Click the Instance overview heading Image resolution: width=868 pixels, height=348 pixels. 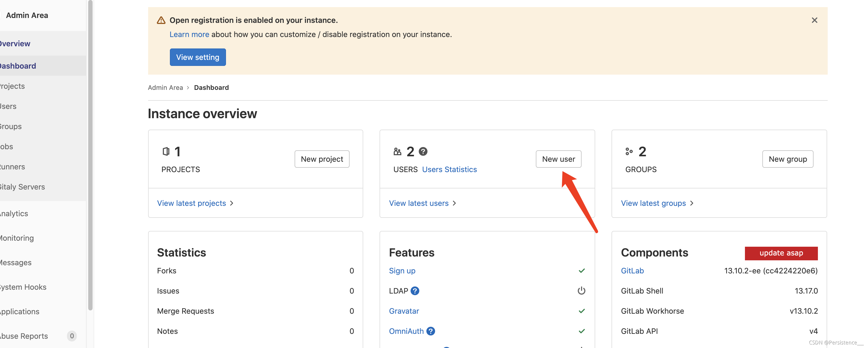202,114
